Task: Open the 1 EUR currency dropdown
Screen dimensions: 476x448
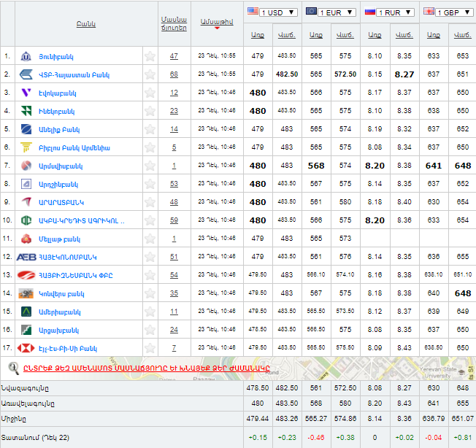Action: [x=337, y=12]
